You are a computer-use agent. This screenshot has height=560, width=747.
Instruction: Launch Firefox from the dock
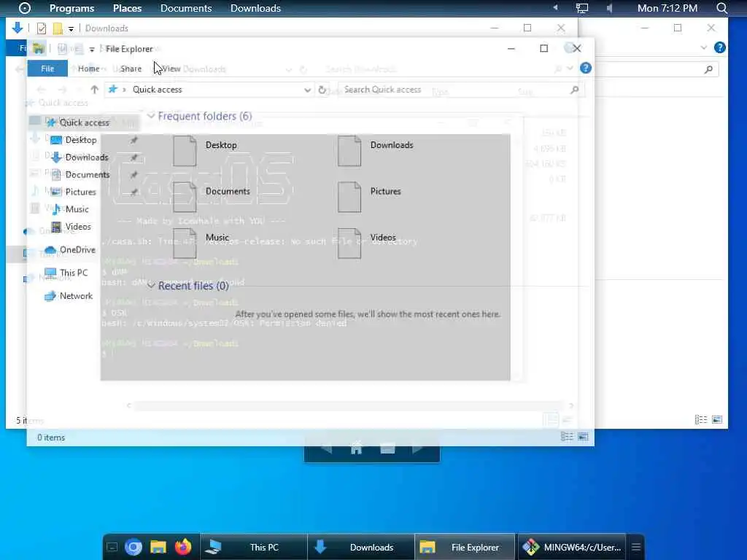(x=183, y=547)
